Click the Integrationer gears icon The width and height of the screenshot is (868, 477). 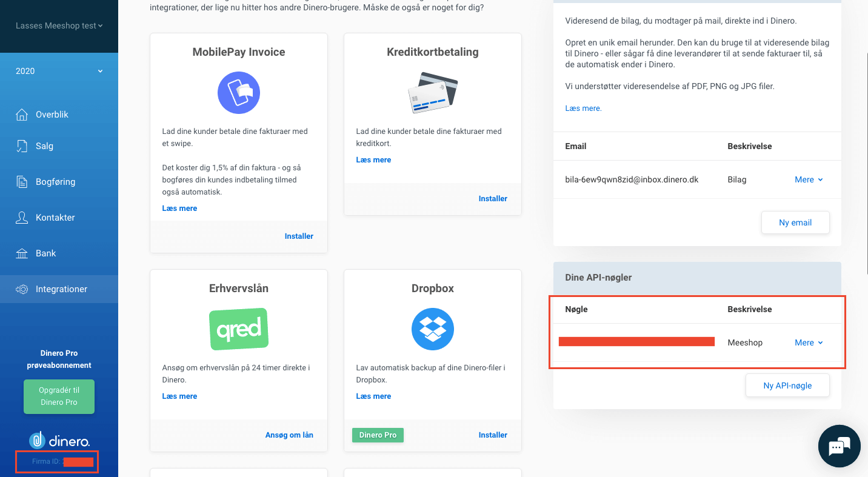tap(22, 289)
